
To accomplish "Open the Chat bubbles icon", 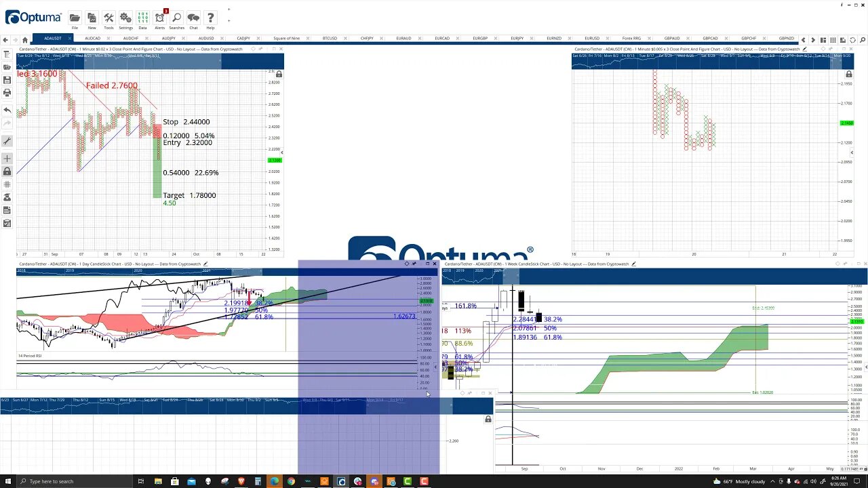I will pos(193,18).
